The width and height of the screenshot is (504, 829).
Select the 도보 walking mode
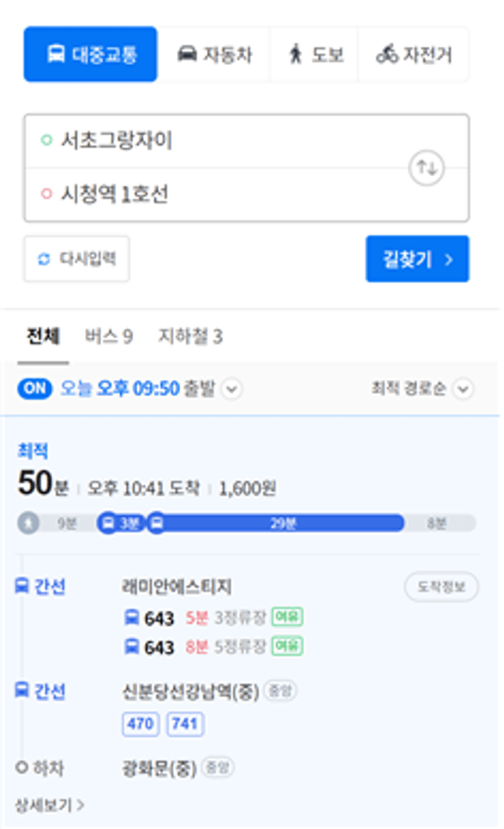point(315,54)
